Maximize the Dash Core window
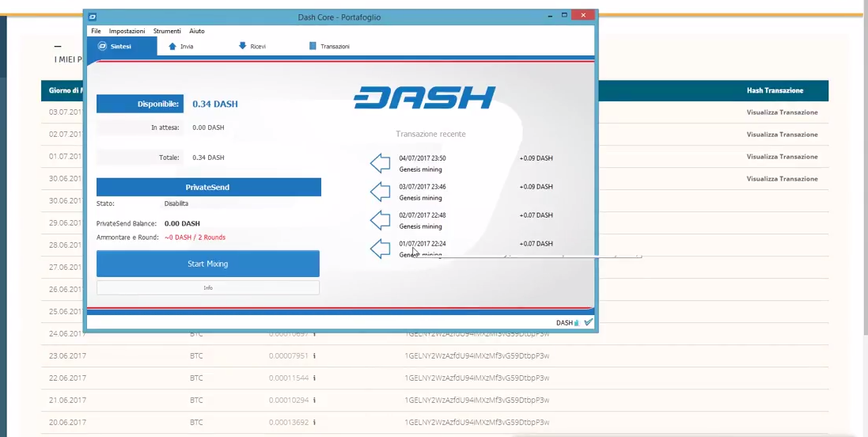Screen dimensions: 868x437 click(564, 15)
